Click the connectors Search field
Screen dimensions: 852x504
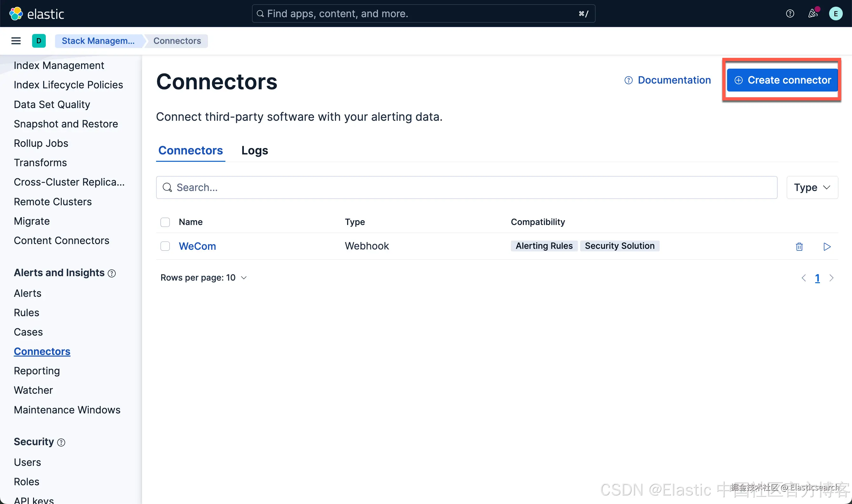click(x=466, y=187)
